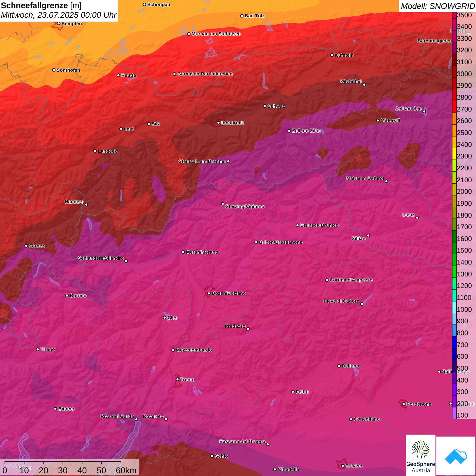Select the legend swatch between 600 and 700
Image resolution: width=476 pixels, height=476 pixels.
point(454,354)
